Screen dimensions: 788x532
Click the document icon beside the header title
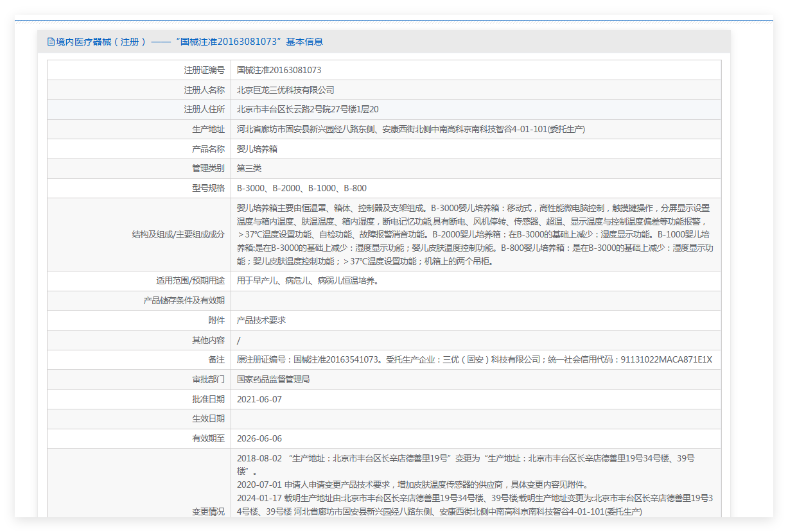(51, 42)
